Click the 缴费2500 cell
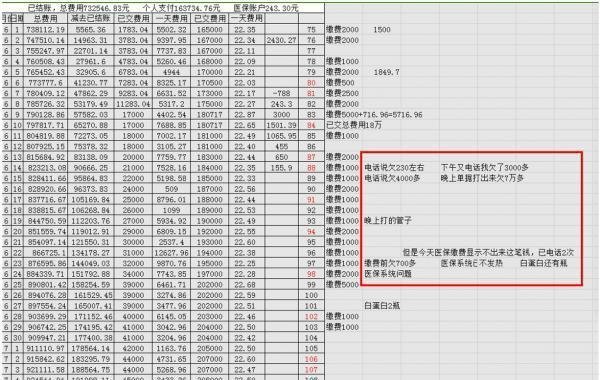Image resolution: width=600 pixels, height=380 pixels. pyautogui.click(x=342, y=93)
